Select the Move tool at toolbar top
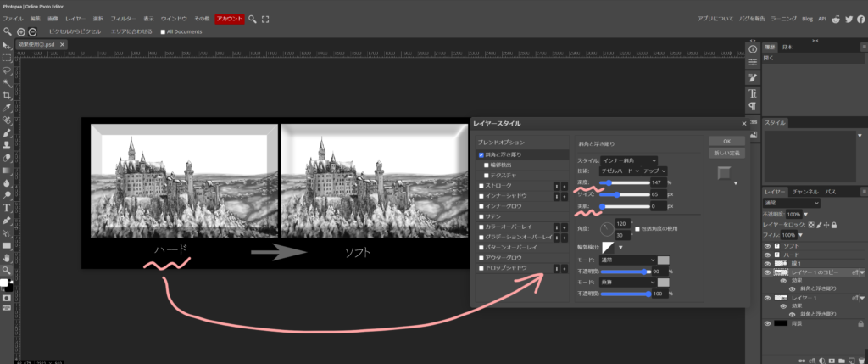Image resolution: width=868 pixels, height=364 pixels. point(7,47)
